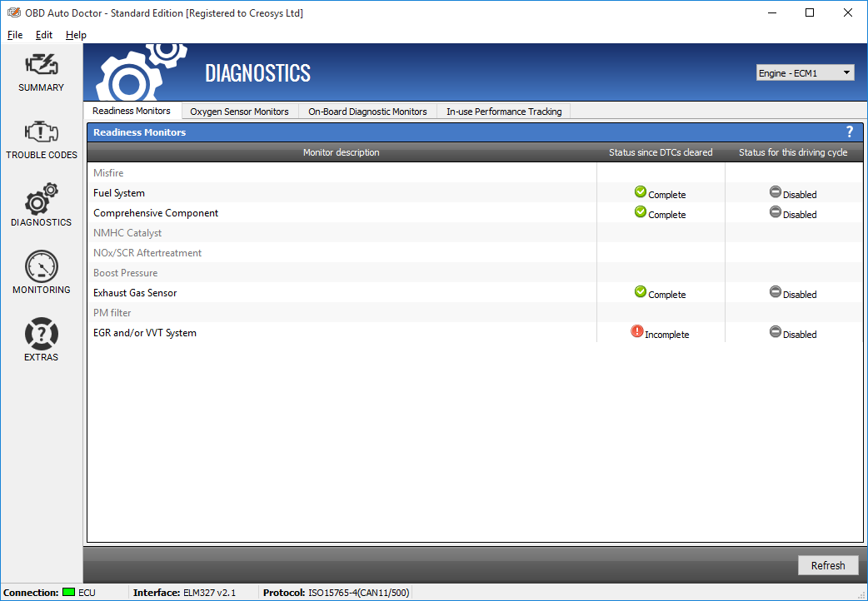The image size is (868, 601).
Task: Select the EGR and/or VVT System row
Action: coord(475,332)
